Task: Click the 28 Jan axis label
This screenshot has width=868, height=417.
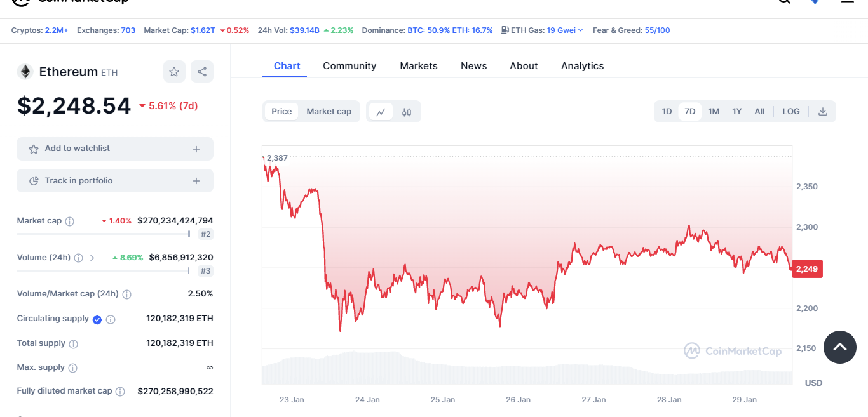Action: [x=669, y=400]
